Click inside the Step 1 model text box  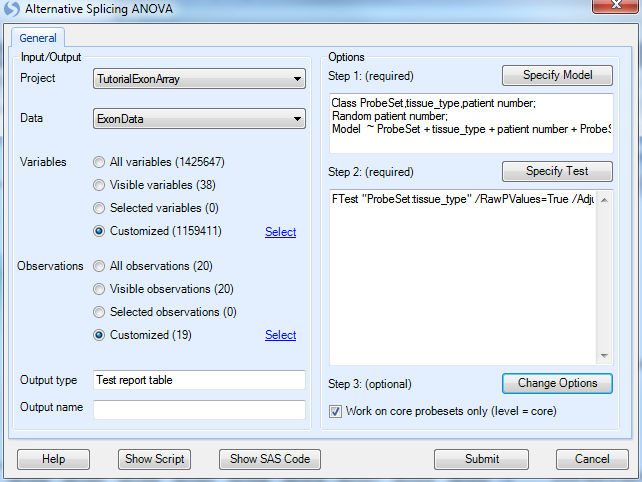471,123
